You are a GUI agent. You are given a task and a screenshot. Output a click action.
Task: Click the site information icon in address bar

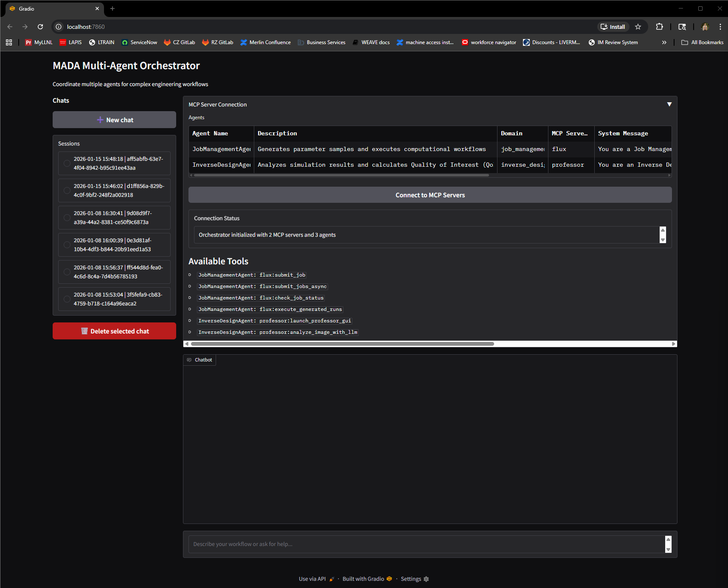[59, 27]
